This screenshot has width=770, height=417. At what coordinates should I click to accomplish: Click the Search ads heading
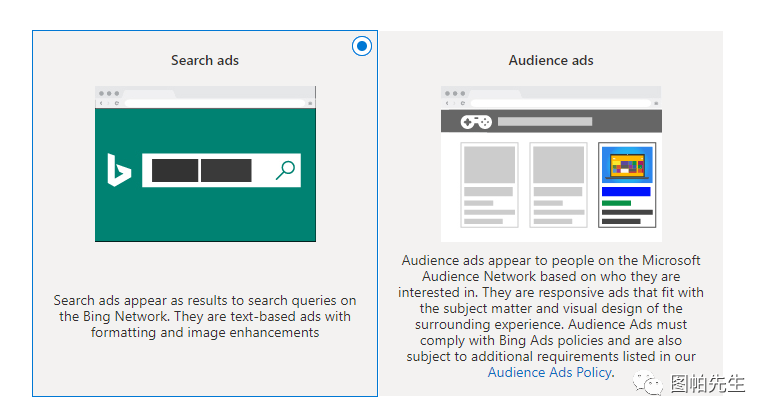point(205,60)
